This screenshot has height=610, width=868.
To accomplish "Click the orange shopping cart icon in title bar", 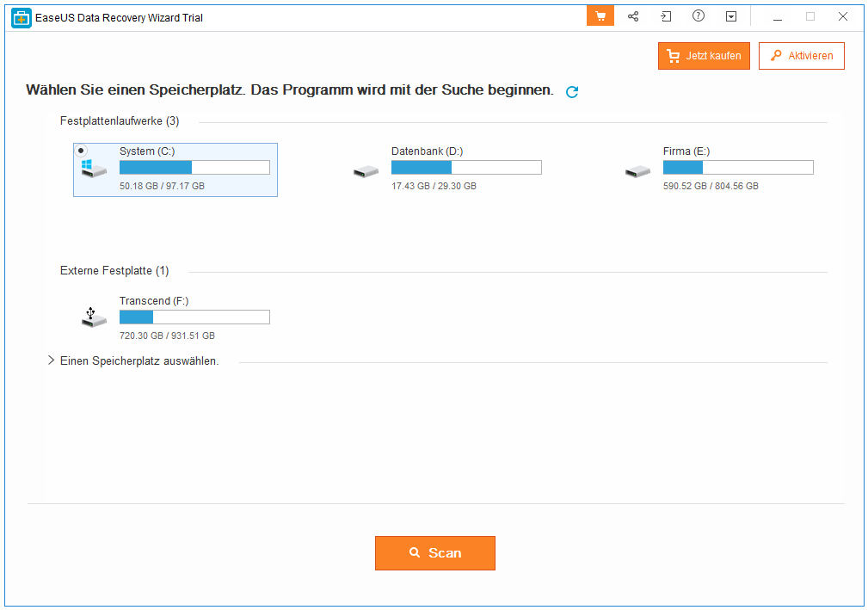I will pos(600,16).
